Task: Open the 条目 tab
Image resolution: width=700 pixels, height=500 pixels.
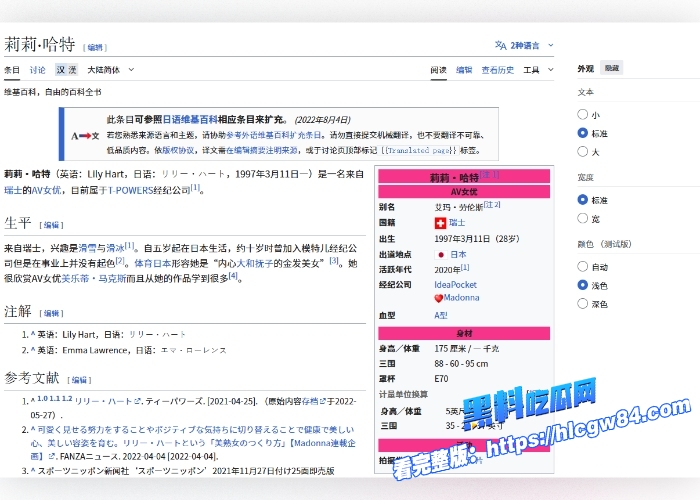Action: (12, 70)
